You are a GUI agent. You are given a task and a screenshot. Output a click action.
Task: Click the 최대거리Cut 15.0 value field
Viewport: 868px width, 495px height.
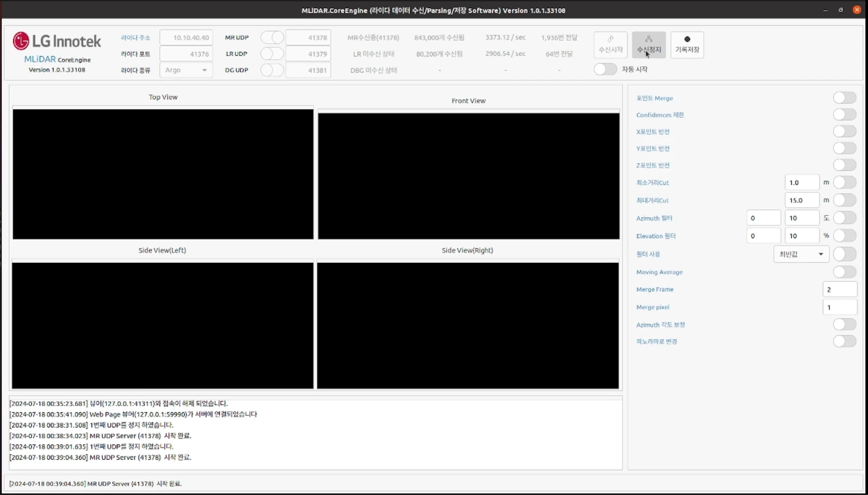(802, 200)
